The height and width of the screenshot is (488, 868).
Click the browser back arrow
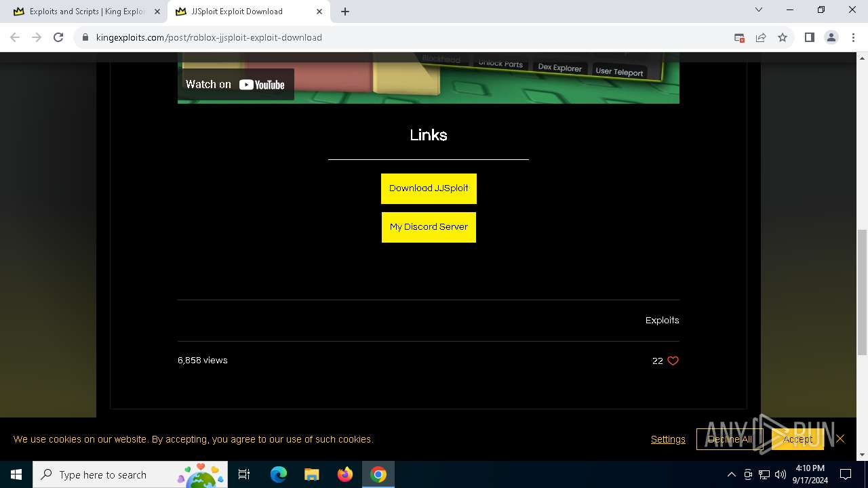(15, 37)
